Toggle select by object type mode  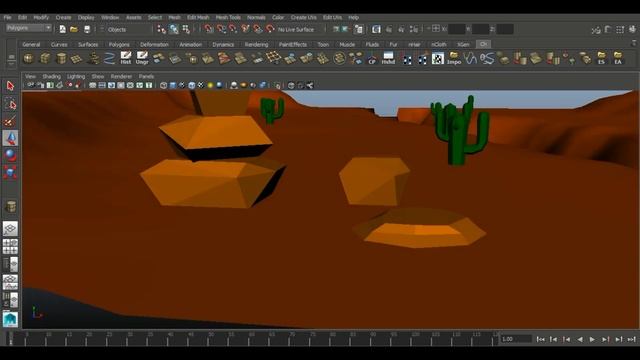click(174, 29)
